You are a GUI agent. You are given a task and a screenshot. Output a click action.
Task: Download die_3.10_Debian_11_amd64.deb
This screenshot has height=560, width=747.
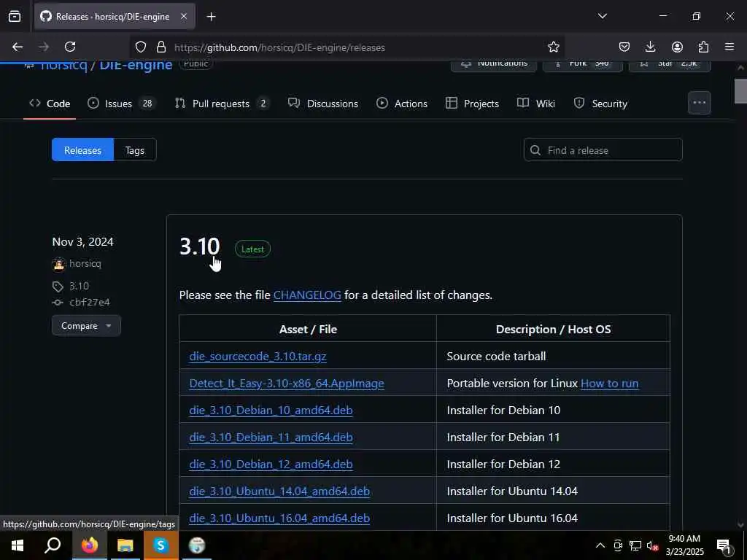271,437
